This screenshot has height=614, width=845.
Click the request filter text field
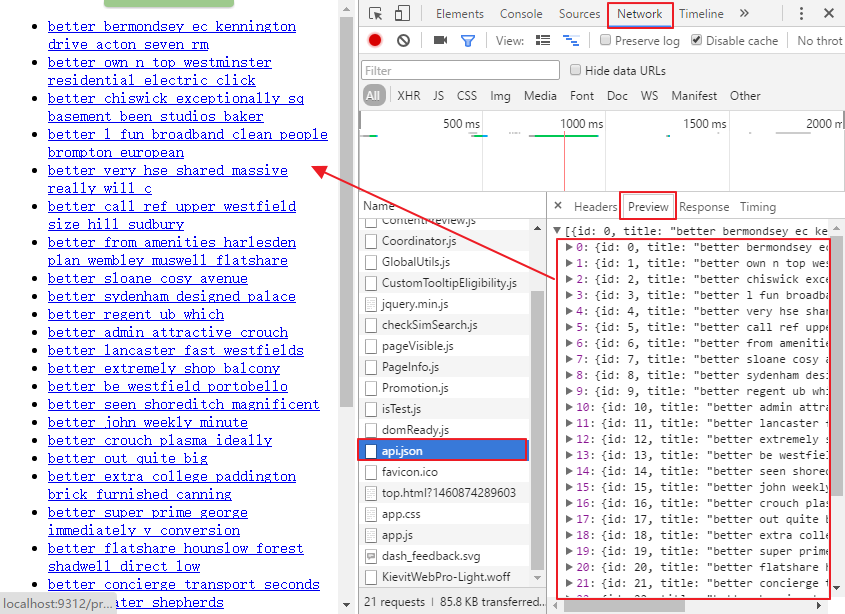click(x=460, y=70)
